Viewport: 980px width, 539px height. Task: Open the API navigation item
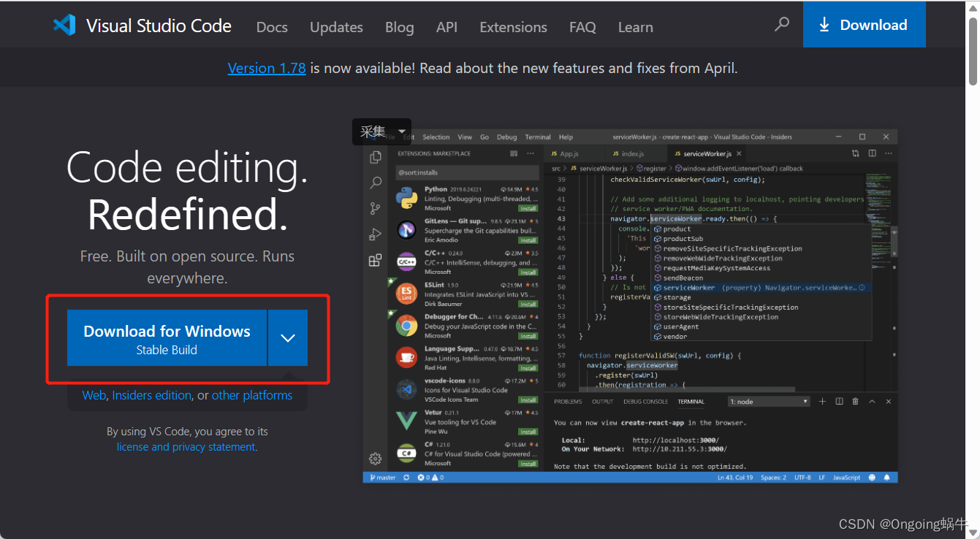coord(447,27)
